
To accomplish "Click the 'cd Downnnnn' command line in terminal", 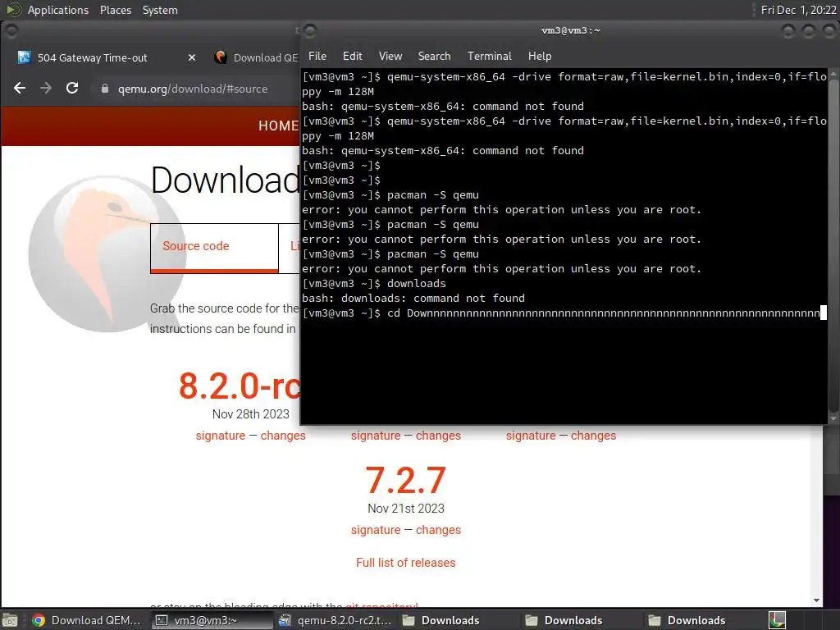I will 564,313.
